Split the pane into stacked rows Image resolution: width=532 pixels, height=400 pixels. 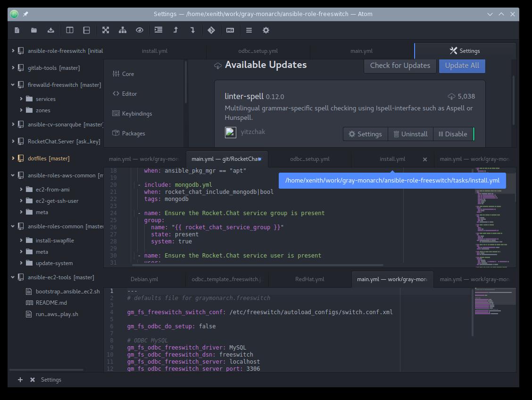86,30
